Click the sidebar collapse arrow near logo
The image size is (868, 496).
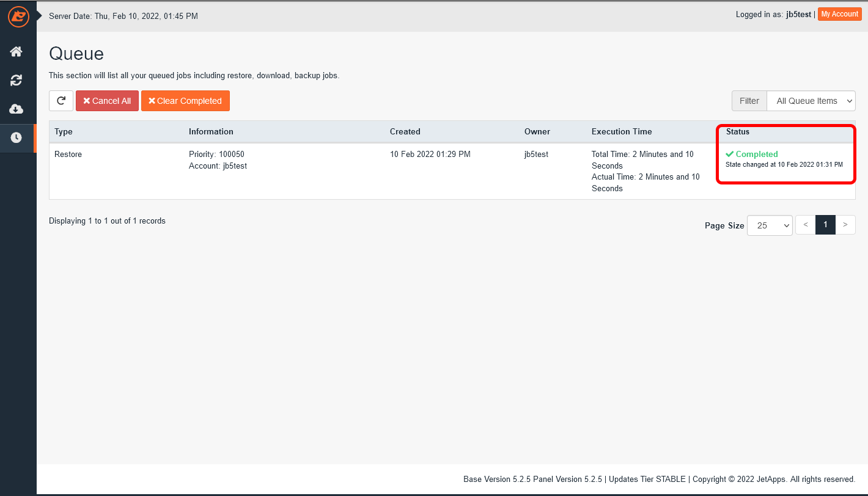[39, 14]
